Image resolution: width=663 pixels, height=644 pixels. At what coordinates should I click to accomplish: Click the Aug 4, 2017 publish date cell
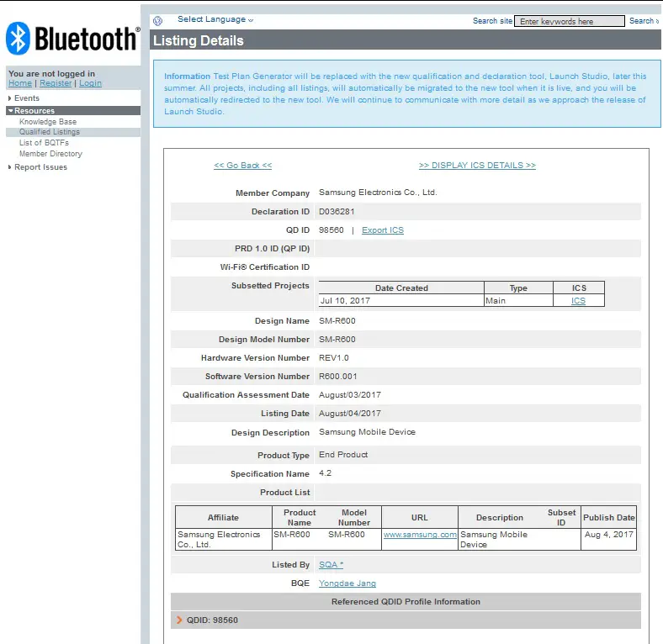[x=608, y=540]
